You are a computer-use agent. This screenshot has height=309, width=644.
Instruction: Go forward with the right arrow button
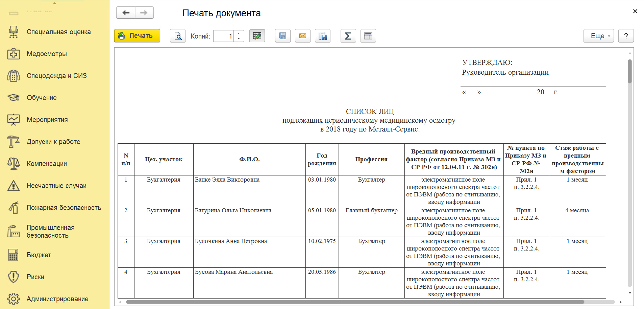click(x=144, y=13)
